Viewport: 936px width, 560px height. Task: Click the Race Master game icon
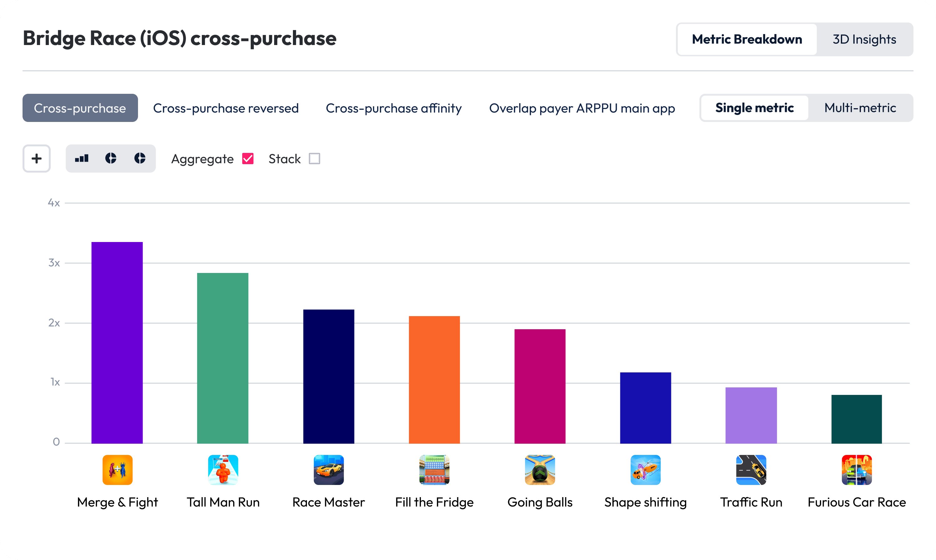click(x=328, y=470)
